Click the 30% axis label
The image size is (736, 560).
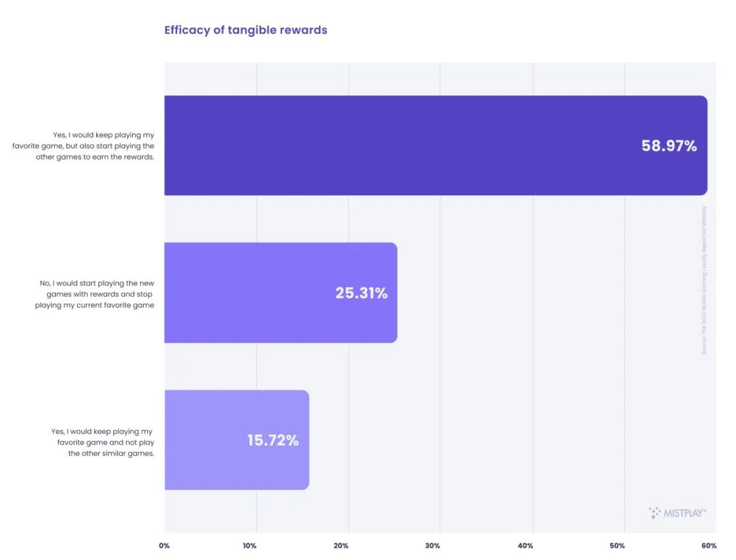pyautogui.click(x=433, y=546)
